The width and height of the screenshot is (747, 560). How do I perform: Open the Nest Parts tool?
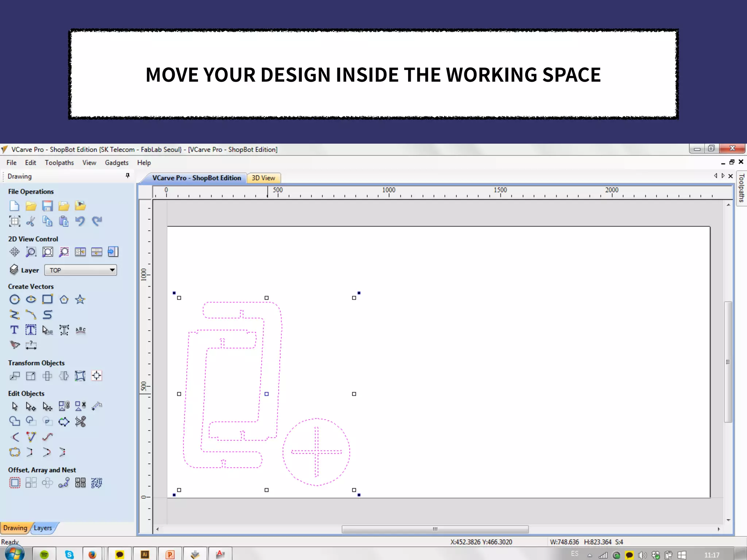click(97, 483)
